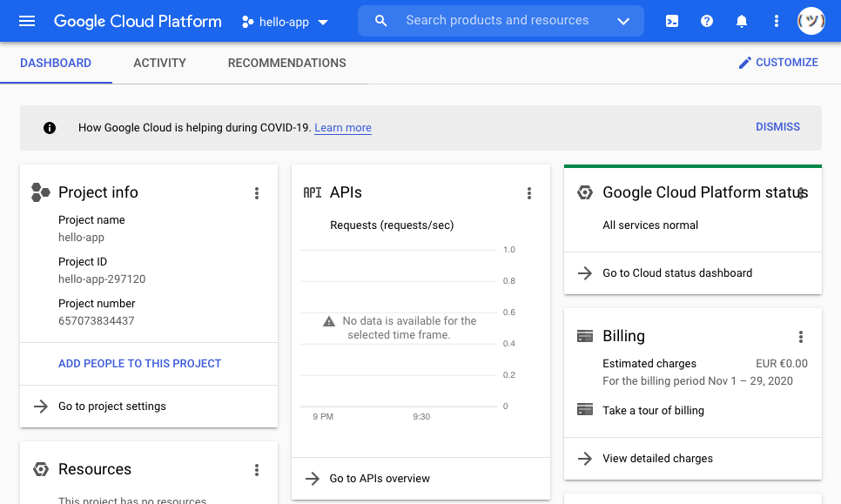Open the Billing card options menu

click(801, 336)
